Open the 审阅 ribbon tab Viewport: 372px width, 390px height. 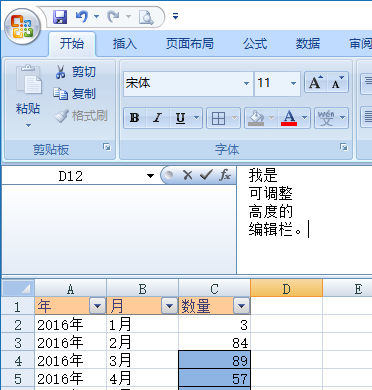pos(360,44)
